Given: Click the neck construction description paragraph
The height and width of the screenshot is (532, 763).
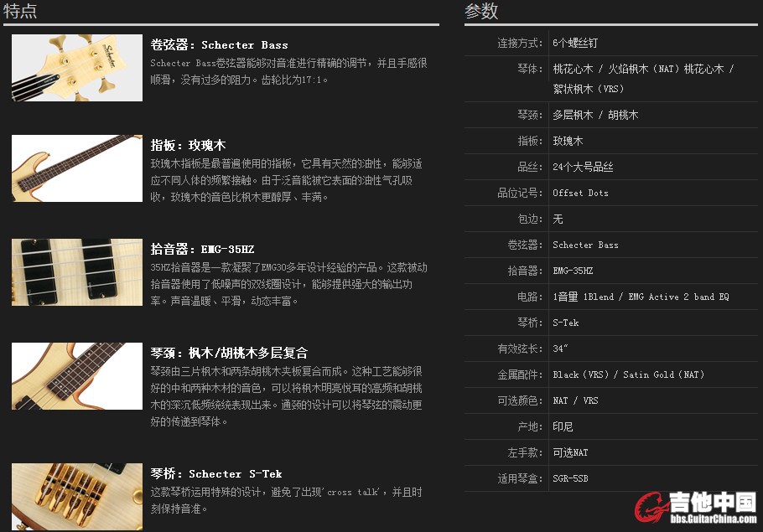Looking at the screenshot, I should click(x=286, y=396).
